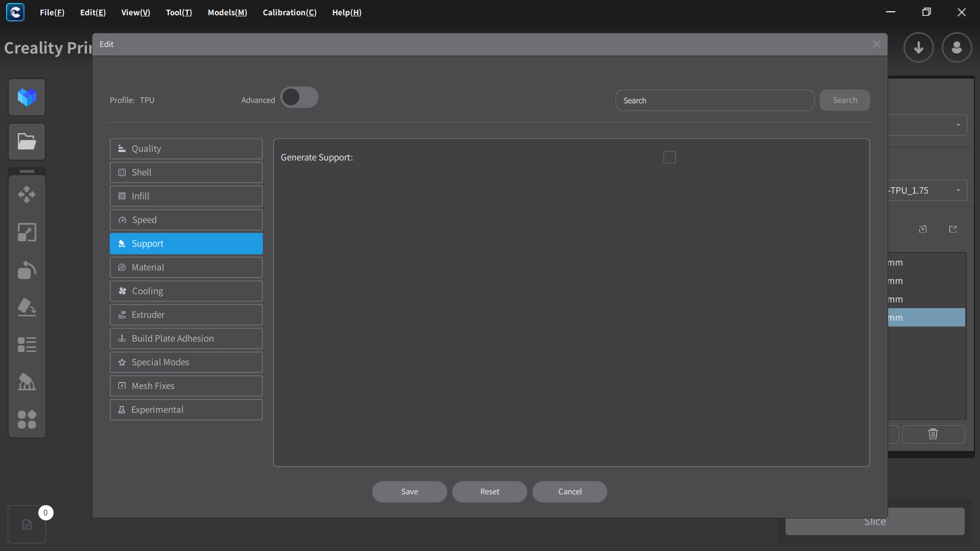Restore down the application window
This screenshot has width=980, height=551.
[926, 12]
